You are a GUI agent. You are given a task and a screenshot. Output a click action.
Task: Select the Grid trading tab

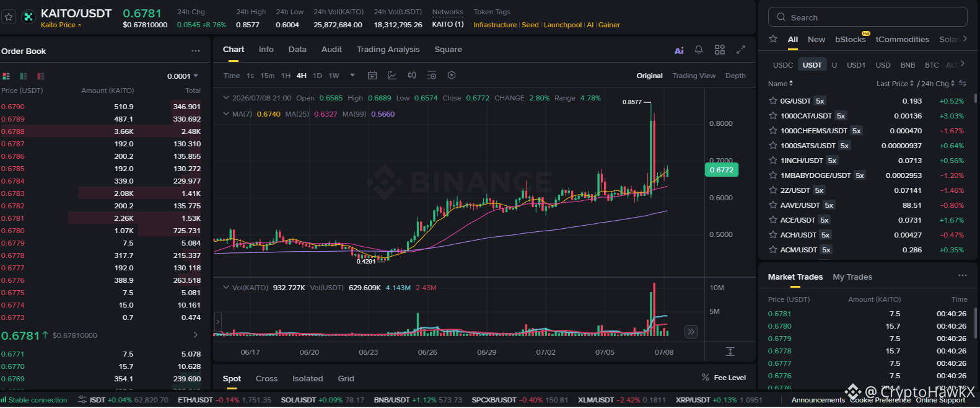coord(346,379)
